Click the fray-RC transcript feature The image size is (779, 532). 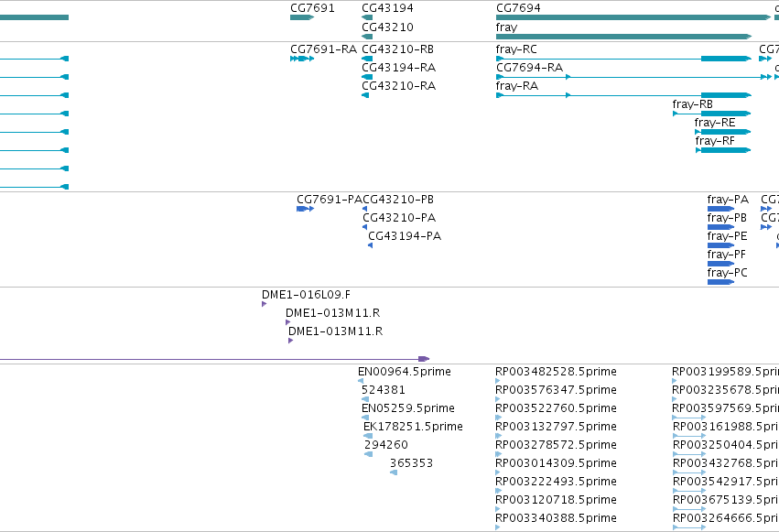[x=624, y=59]
